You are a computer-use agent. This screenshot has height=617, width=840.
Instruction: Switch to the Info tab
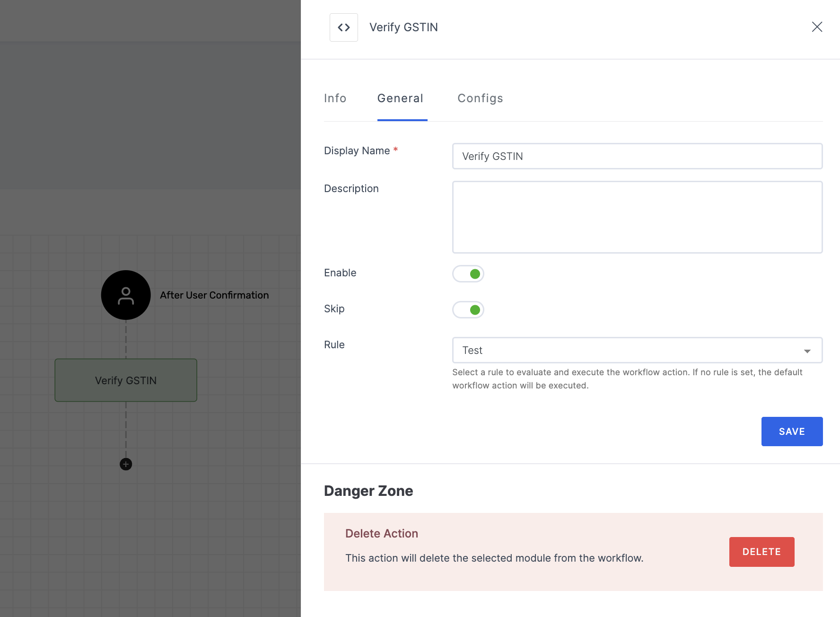click(x=335, y=98)
